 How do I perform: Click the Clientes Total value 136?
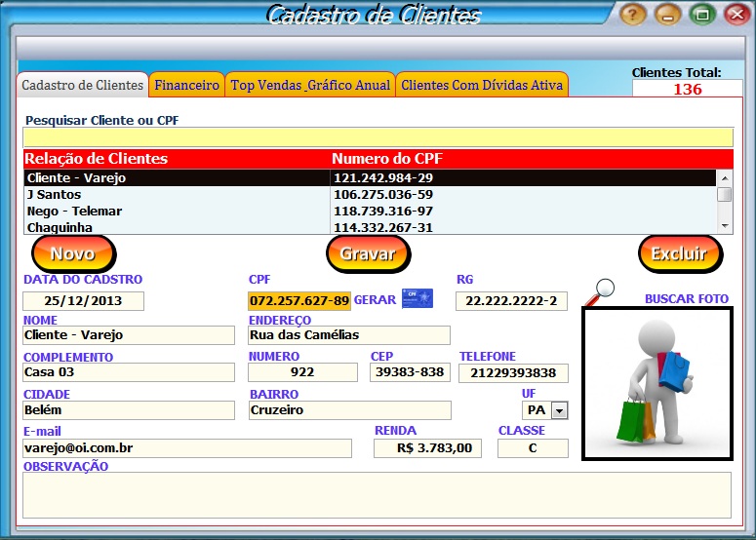688,89
